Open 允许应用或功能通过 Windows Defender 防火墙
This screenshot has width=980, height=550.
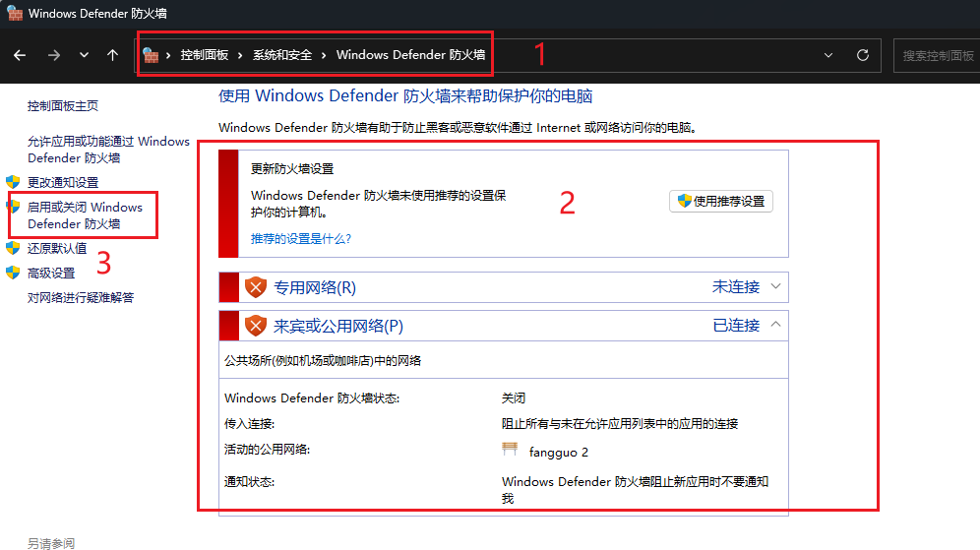(108, 150)
